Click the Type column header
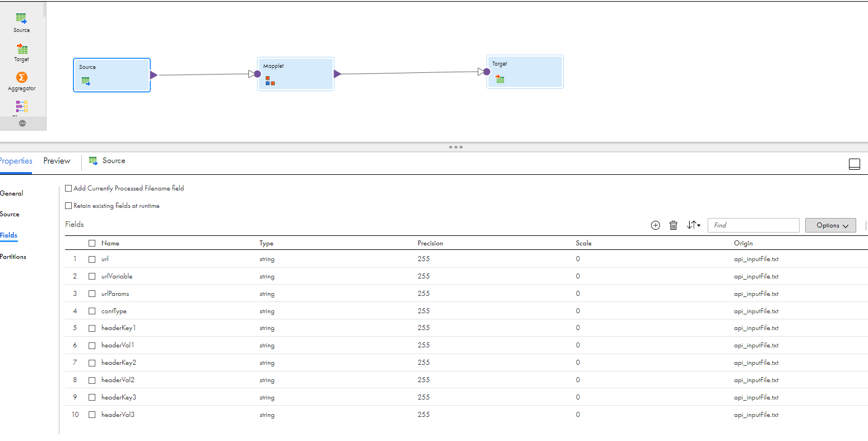The image size is (868, 441). [x=266, y=243]
